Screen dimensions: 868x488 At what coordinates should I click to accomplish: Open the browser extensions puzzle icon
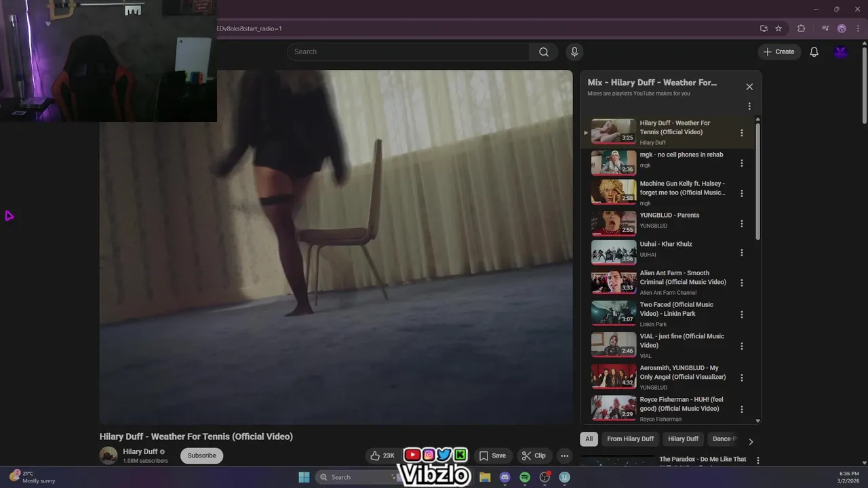pyautogui.click(x=802, y=28)
